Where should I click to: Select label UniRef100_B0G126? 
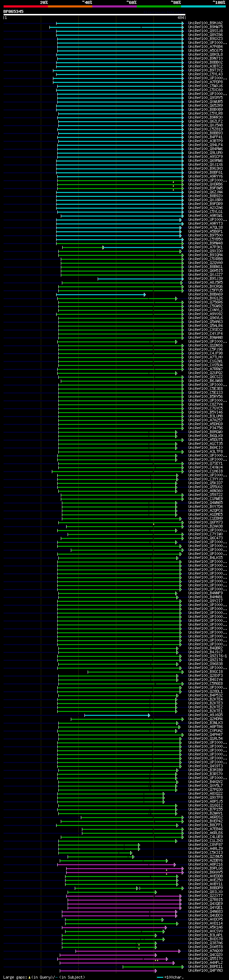205,298
